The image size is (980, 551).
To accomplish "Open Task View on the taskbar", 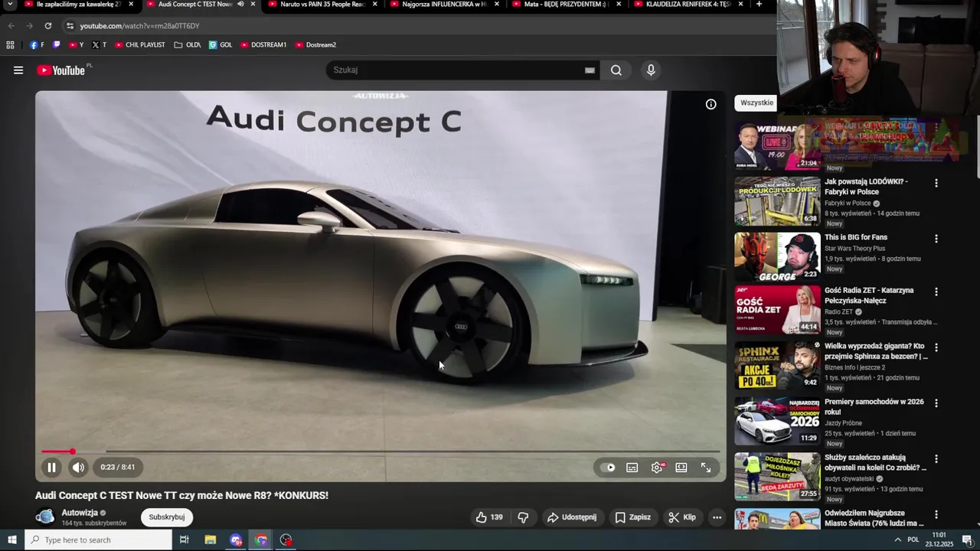I will [184, 540].
